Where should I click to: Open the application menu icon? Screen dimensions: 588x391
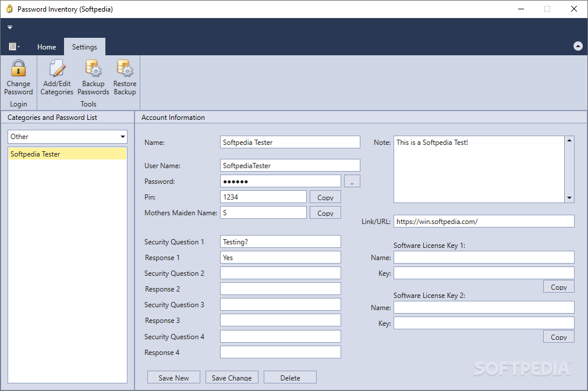click(x=14, y=47)
